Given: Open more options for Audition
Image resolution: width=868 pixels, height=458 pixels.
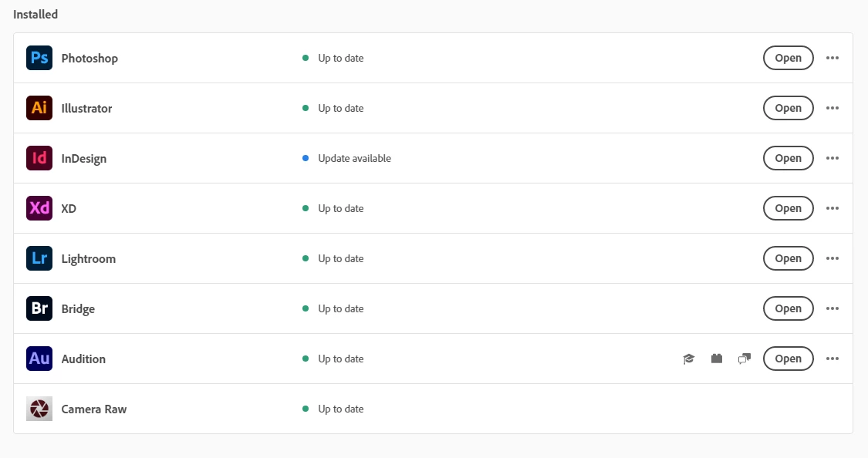Looking at the screenshot, I should tap(832, 359).
